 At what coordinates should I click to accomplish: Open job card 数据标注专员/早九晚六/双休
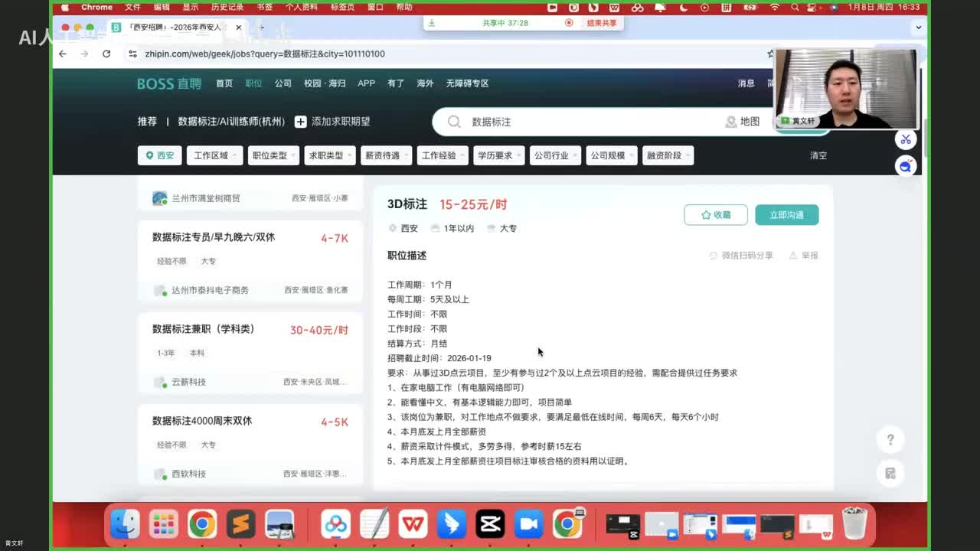(250, 262)
